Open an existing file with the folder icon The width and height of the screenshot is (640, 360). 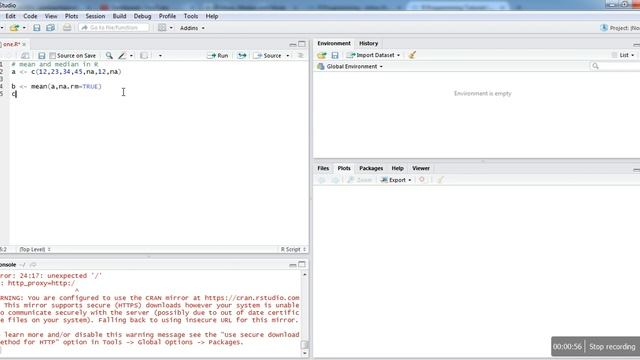click(x=14, y=28)
